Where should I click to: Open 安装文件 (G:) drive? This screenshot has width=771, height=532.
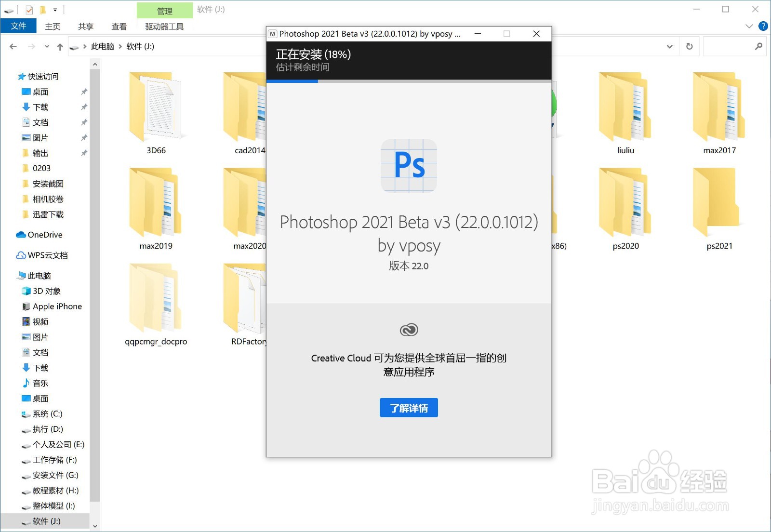coord(55,475)
